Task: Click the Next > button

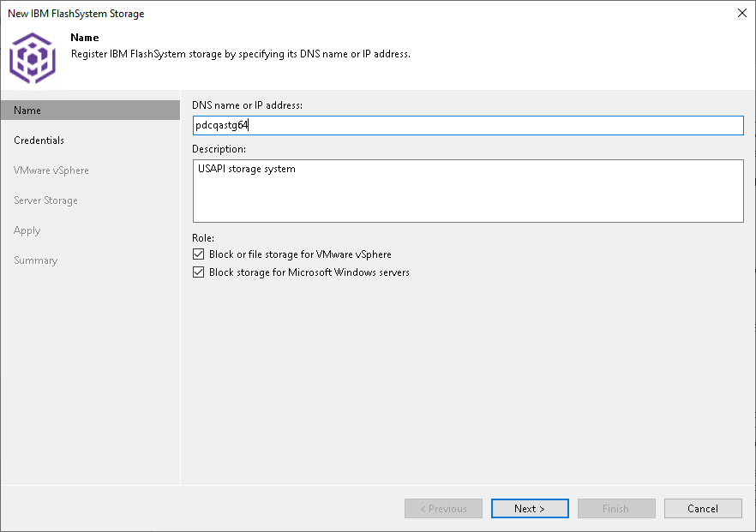Action: tap(530, 508)
